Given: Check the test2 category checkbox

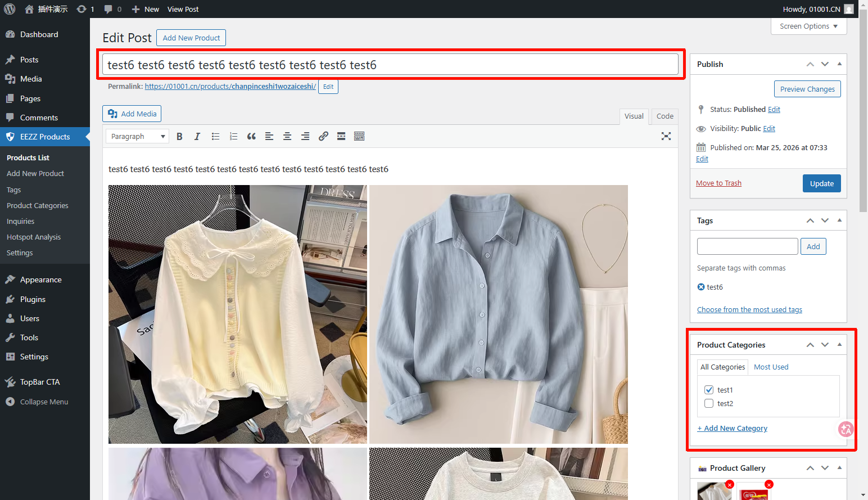Looking at the screenshot, I should [709, 403].
